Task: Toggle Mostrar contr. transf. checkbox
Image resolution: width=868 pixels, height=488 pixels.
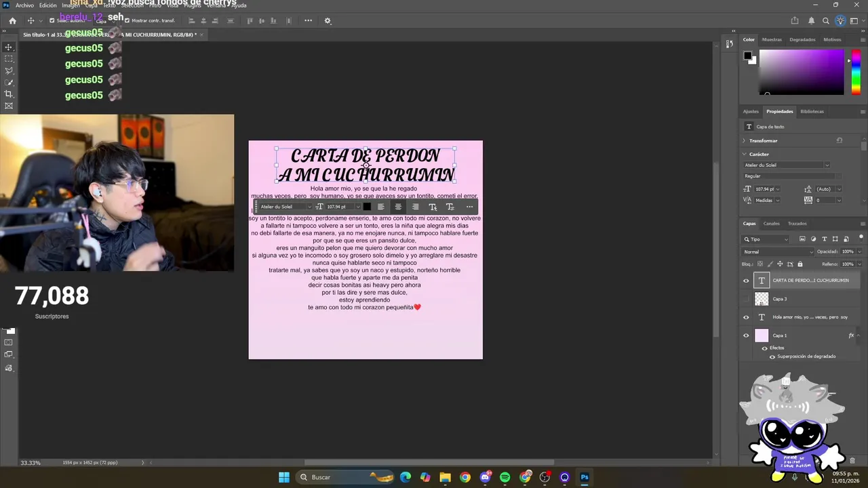Action: (x=127, y=20)
